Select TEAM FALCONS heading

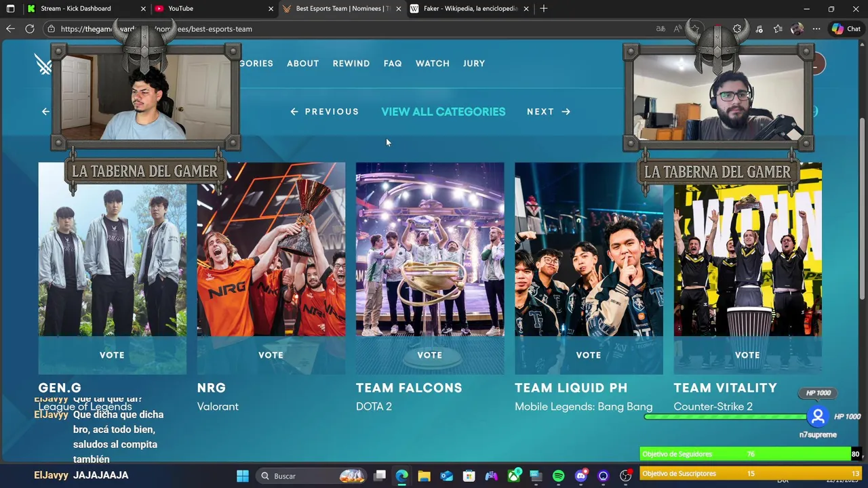click(409, 388)
